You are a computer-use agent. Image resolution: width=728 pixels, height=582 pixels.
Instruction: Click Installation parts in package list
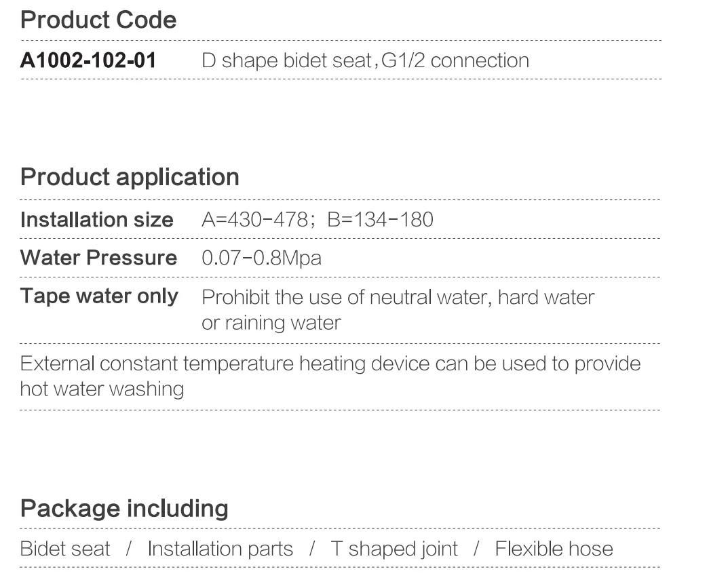point(221,549)
